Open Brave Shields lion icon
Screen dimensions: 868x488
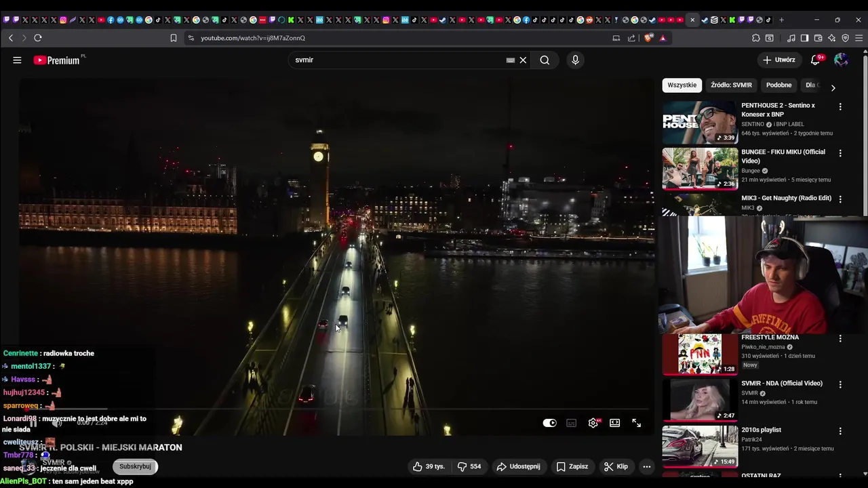tap(648, 38)
